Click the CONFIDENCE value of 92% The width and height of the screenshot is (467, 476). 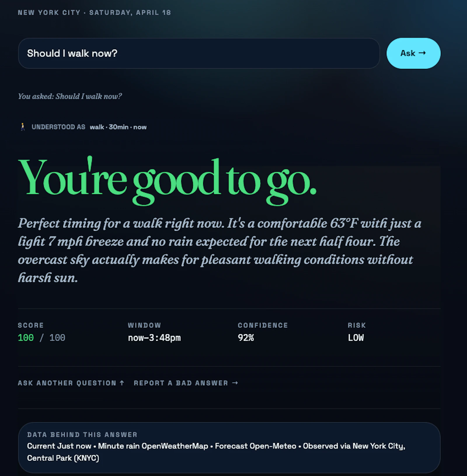point(246,337)
